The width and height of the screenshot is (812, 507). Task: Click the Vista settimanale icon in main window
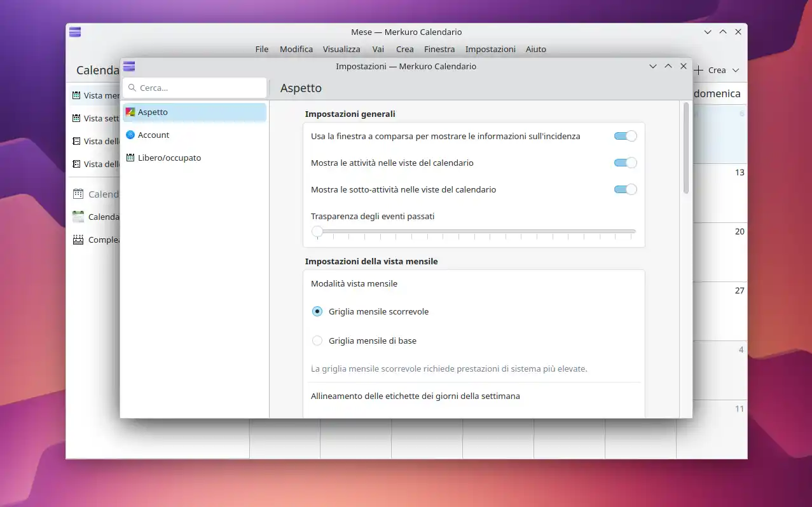[x=76, y=118]
